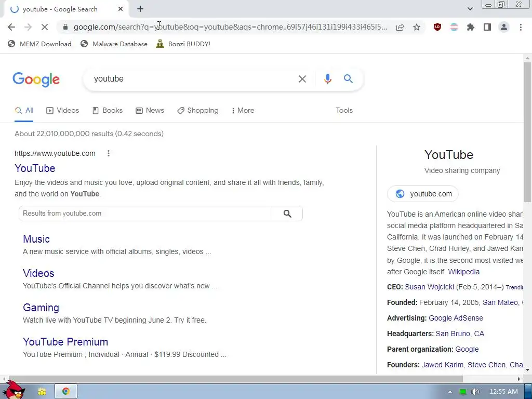The image size is (532, 399).
Task: Open the Wikipedia link in the description
Action: pos(464,272)
